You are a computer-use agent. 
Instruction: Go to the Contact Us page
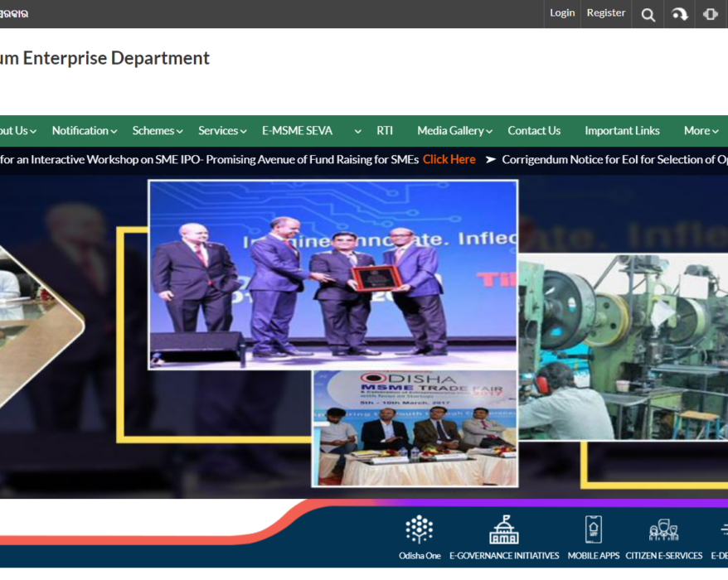pos(534,131)
